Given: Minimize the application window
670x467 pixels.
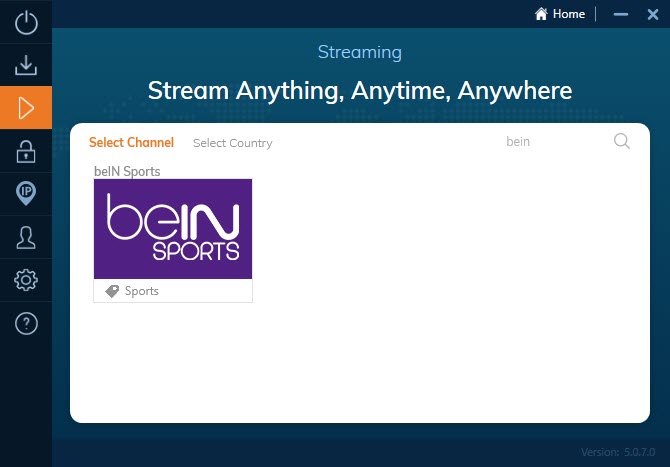Looking at the screenshot, I should 621,14.
